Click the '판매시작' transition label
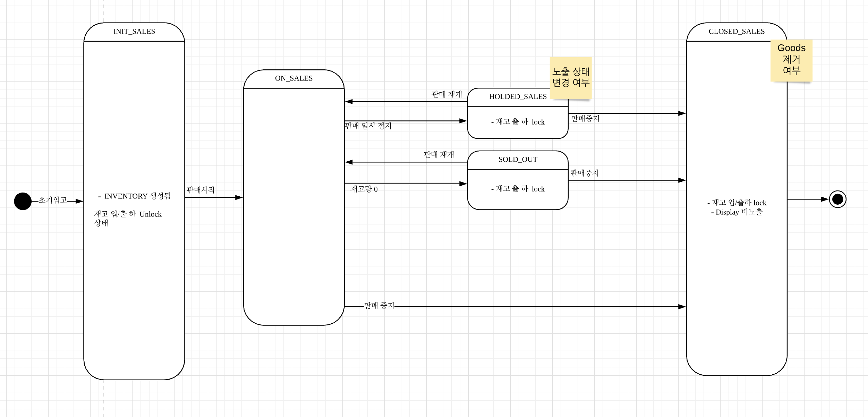Screen dimensions: 868x417 click(x=201, y=190)
